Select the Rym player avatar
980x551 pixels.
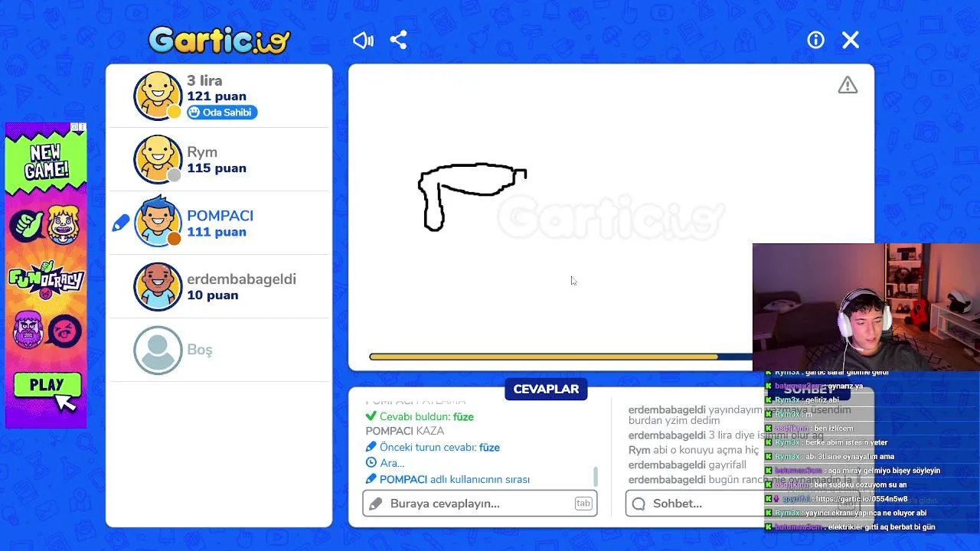[158, 159]
